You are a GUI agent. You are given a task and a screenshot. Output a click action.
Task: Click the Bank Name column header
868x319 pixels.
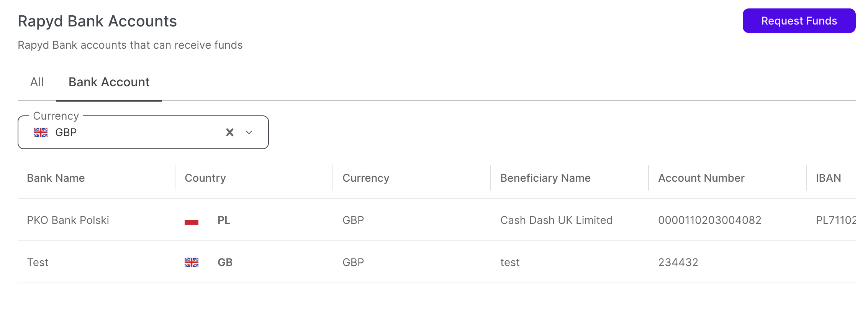point(56,178)
